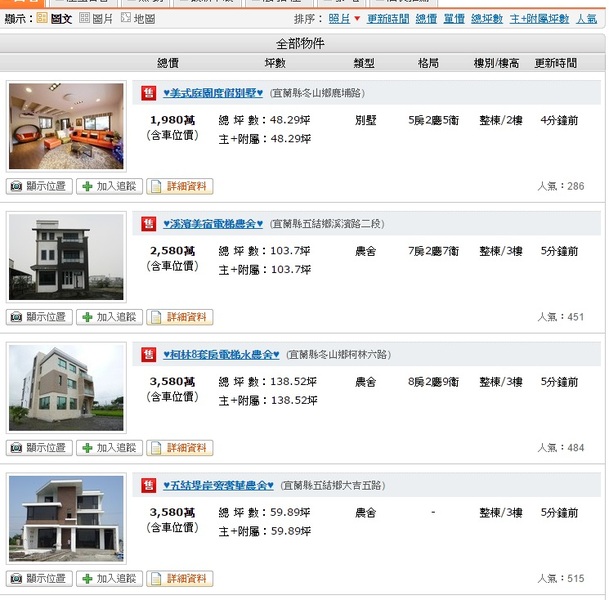Sort listings by 單價
This screenshot has width=609, height=600.
point(454,18)
